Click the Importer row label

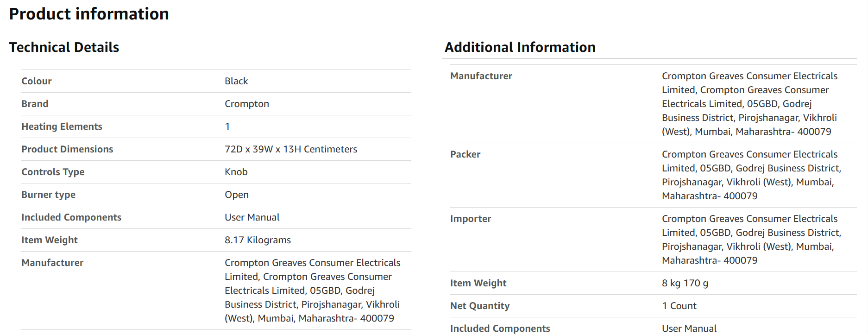471,219
